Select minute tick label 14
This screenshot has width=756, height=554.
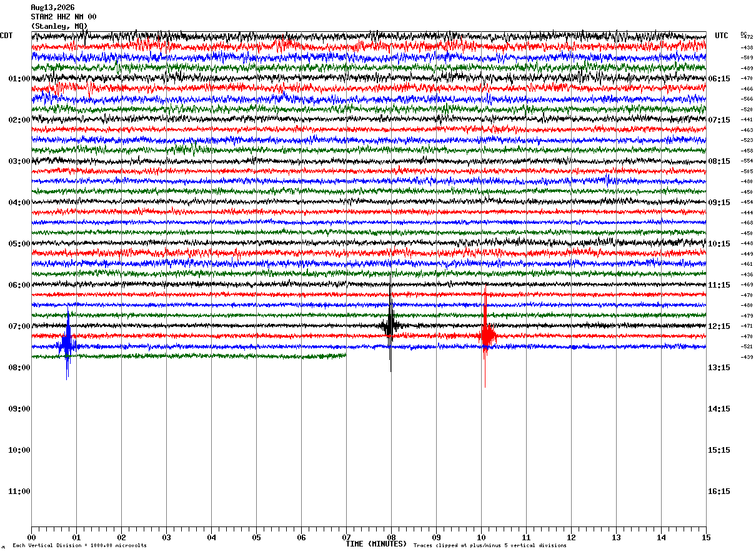(x=661, y=537)
